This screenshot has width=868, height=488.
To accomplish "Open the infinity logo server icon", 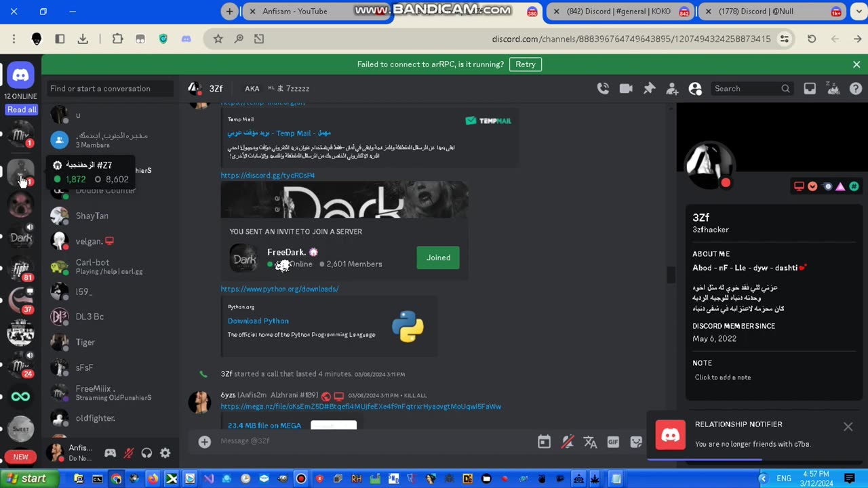I will click(20, 396).
